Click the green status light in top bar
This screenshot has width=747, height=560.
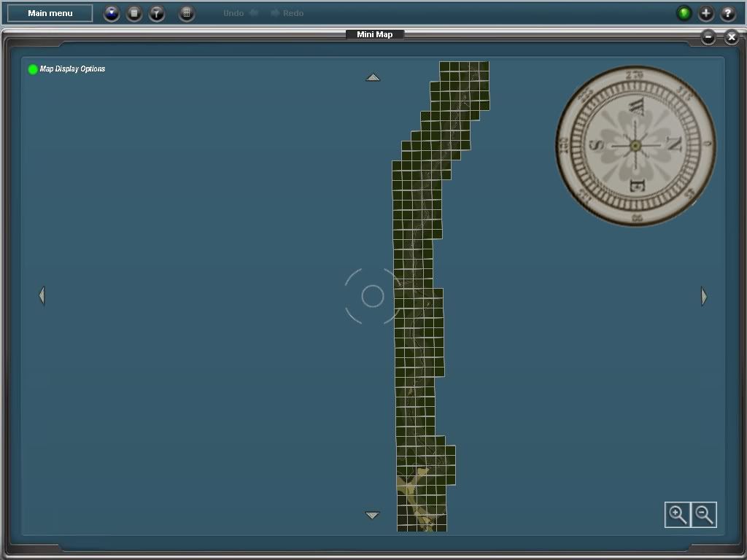click(x=684, y=13)
